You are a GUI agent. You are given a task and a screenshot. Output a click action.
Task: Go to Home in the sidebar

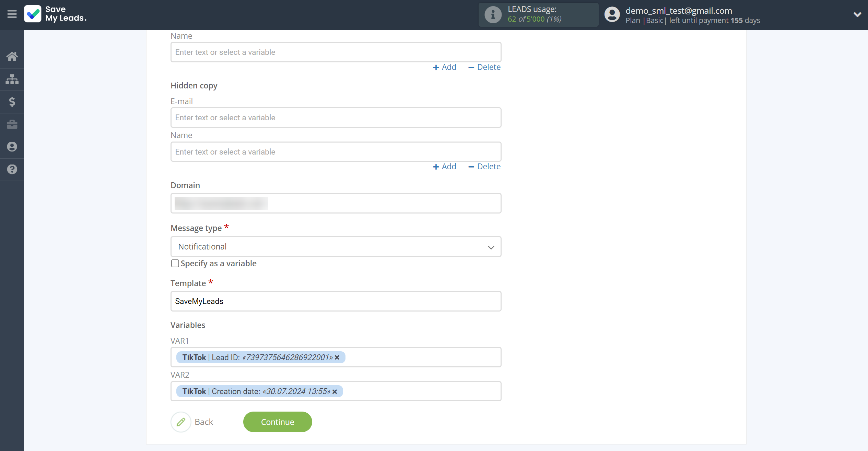[x=12, y=56]
